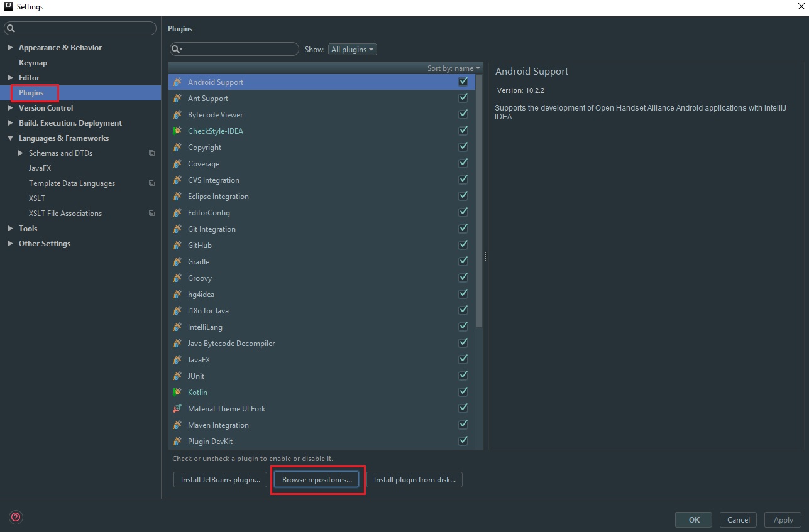Click the GitHub plugin icon
The width and height of the screenshot is (809, 532).
point(177,246)
